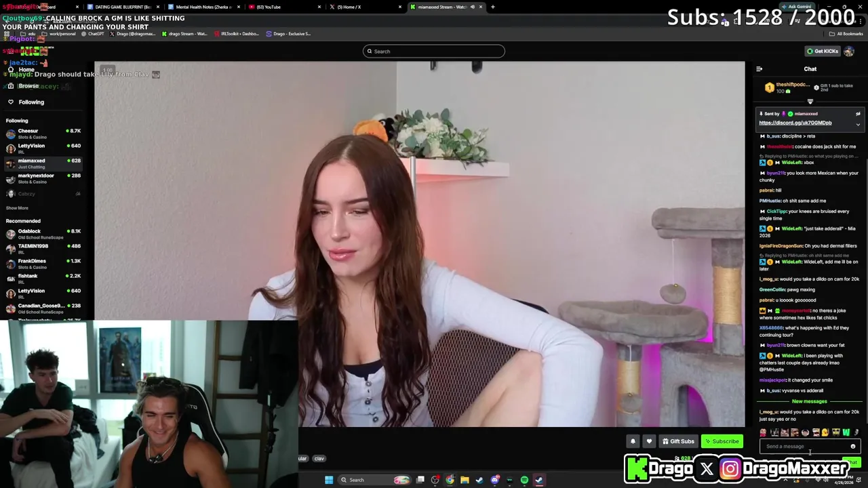
Task: Unpin icon on the pinned chat message
Action: click(x=858, y=114)
